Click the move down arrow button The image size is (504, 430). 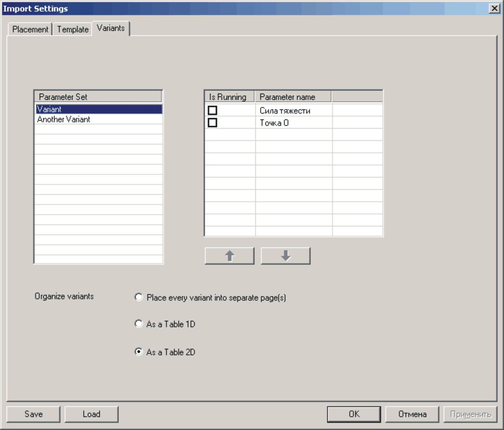click(x=285, y=256)
